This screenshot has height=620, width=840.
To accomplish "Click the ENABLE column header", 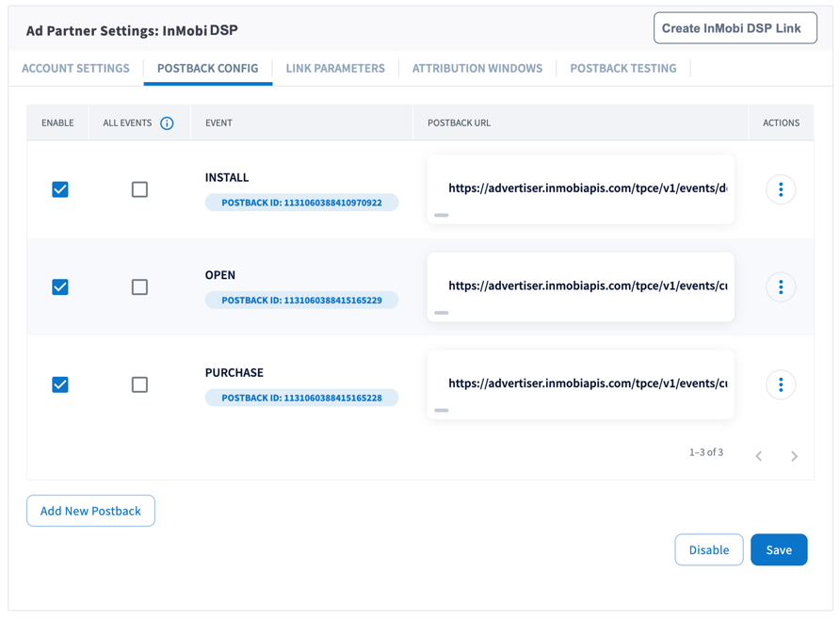I will [x=57, y=122].
